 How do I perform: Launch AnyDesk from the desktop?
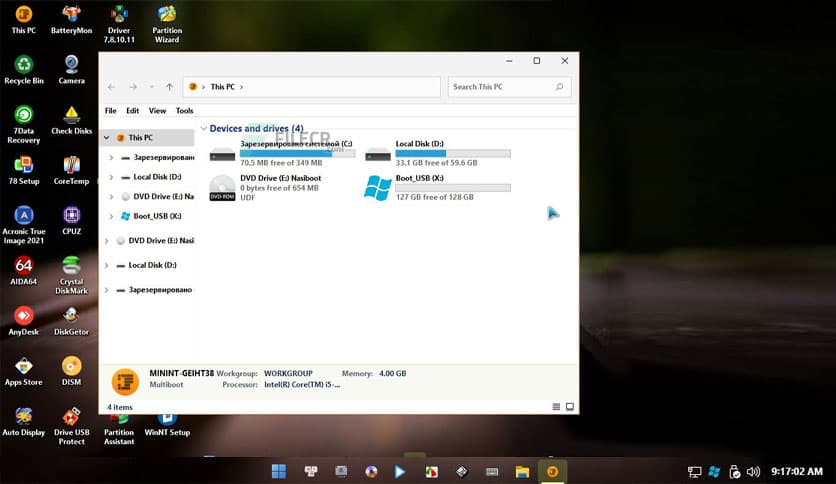pyautogui.click(x=24, y=316)
